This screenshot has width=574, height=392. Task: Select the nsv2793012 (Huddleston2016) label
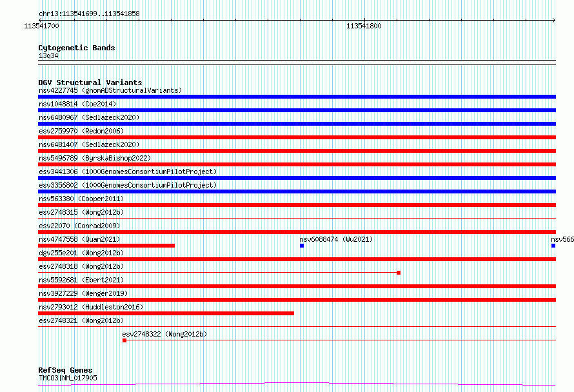(91, 307)
